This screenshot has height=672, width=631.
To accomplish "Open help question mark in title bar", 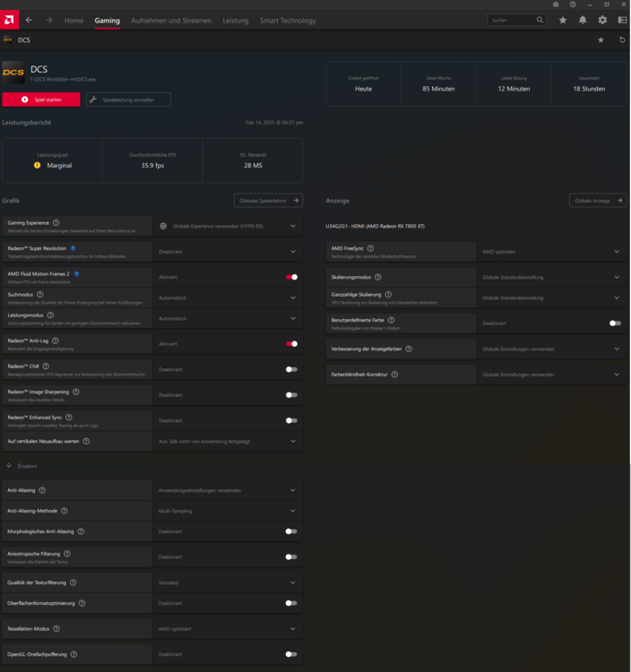I will tap(573, 4).
